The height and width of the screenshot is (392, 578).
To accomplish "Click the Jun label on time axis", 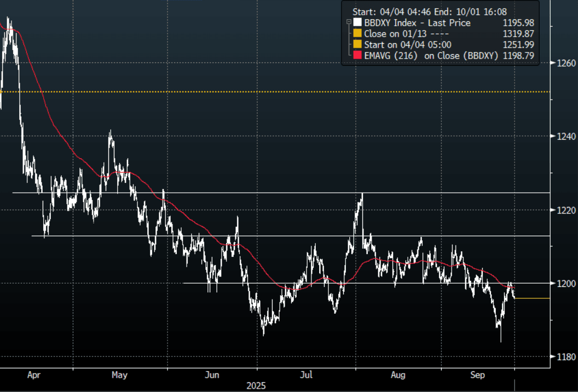I will click(x=212, y=375).
